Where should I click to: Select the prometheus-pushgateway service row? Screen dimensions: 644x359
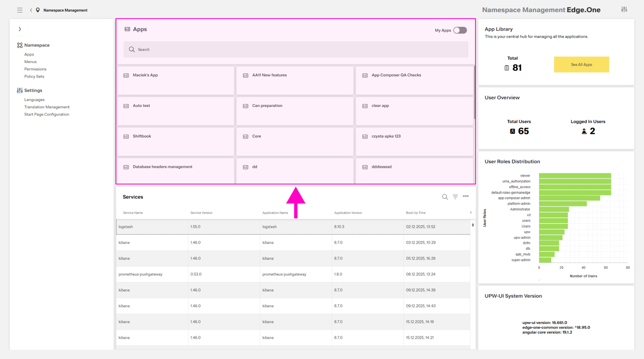(x=293, y=274)
